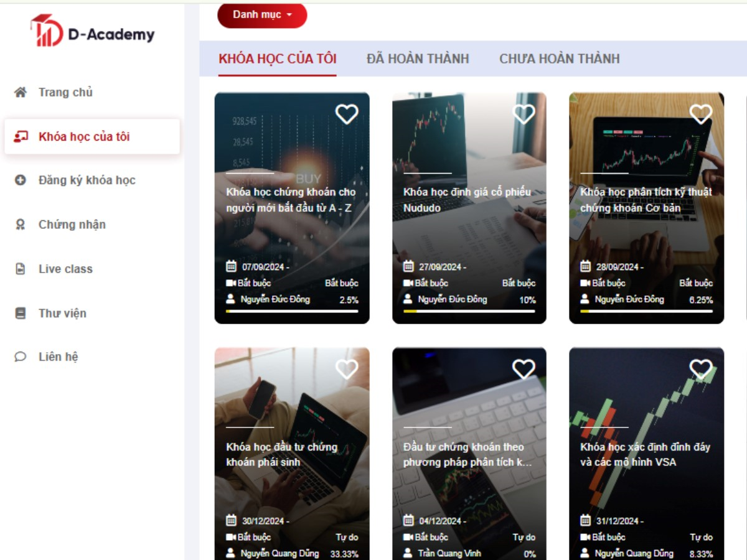Open Chứng nhận via its ribbon icon
The image size is (747, 560).
click(21, 225)
